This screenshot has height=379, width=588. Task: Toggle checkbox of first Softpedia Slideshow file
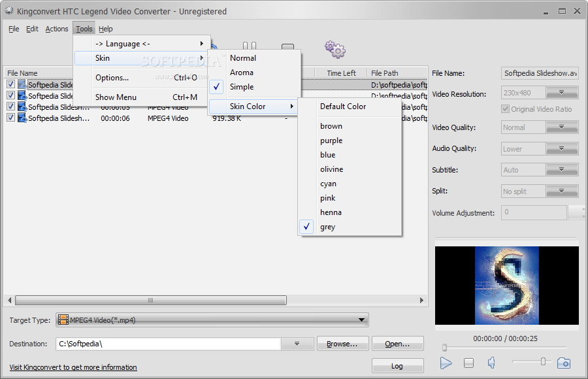click(11, 84)
